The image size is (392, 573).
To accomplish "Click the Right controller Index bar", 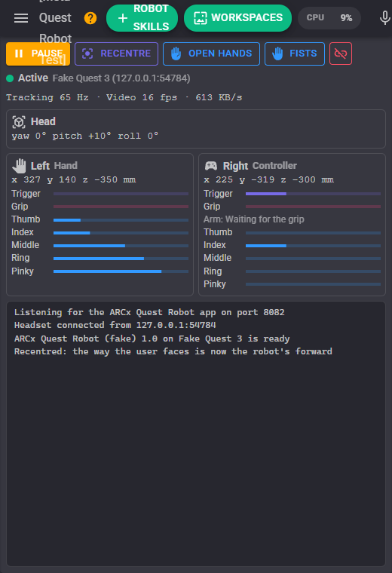I will 313,246.
